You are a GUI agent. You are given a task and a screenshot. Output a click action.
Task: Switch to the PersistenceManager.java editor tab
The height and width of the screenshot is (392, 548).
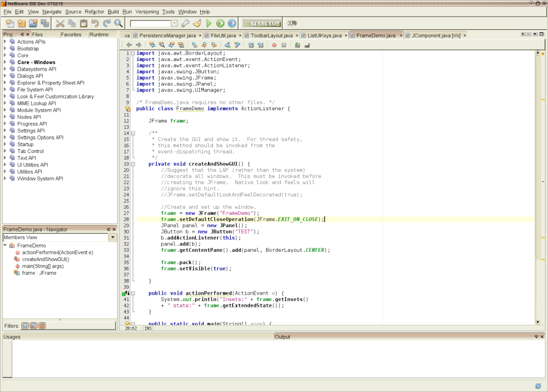point(168,35)
